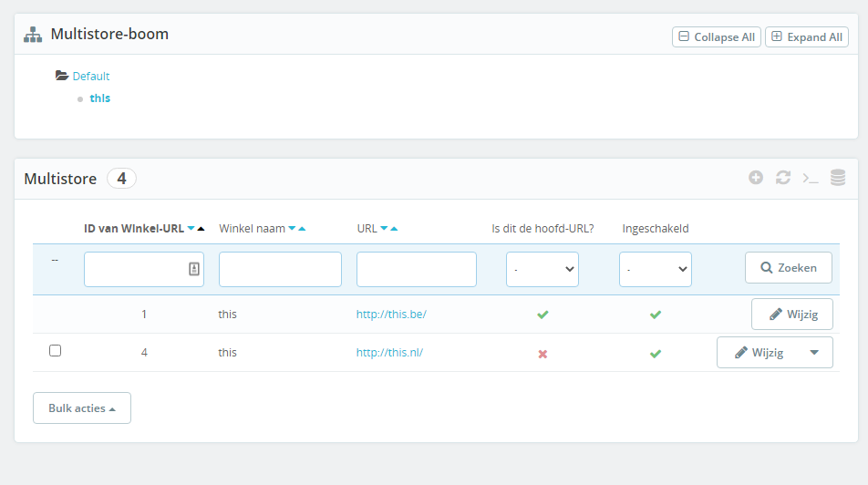Open the Ingeschakeld filter dropdown
This screenshot has height=485, width=868.
coord(656,269)
